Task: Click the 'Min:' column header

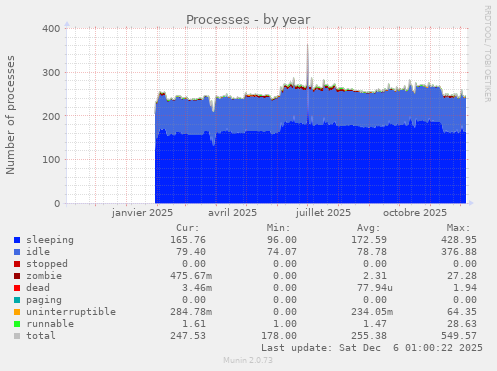Action: pyautogui.click(x=278, y=228)
